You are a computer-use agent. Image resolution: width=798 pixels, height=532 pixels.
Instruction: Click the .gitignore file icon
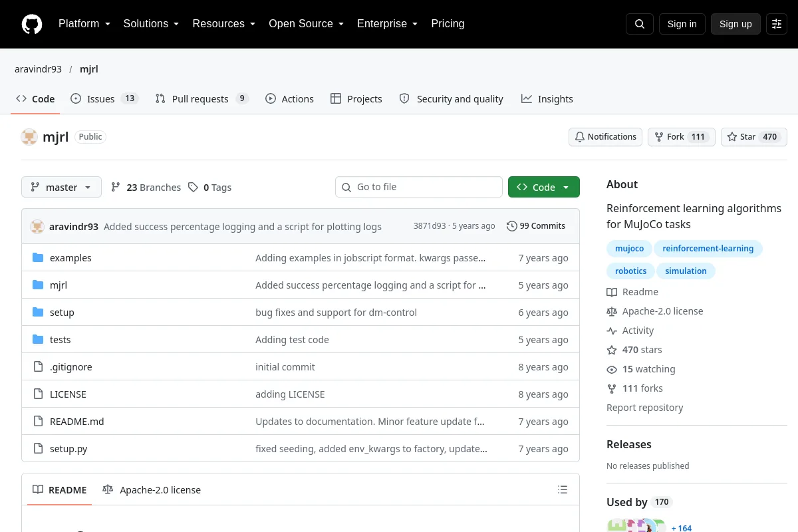pyautogui.click(x=38, y=367)
